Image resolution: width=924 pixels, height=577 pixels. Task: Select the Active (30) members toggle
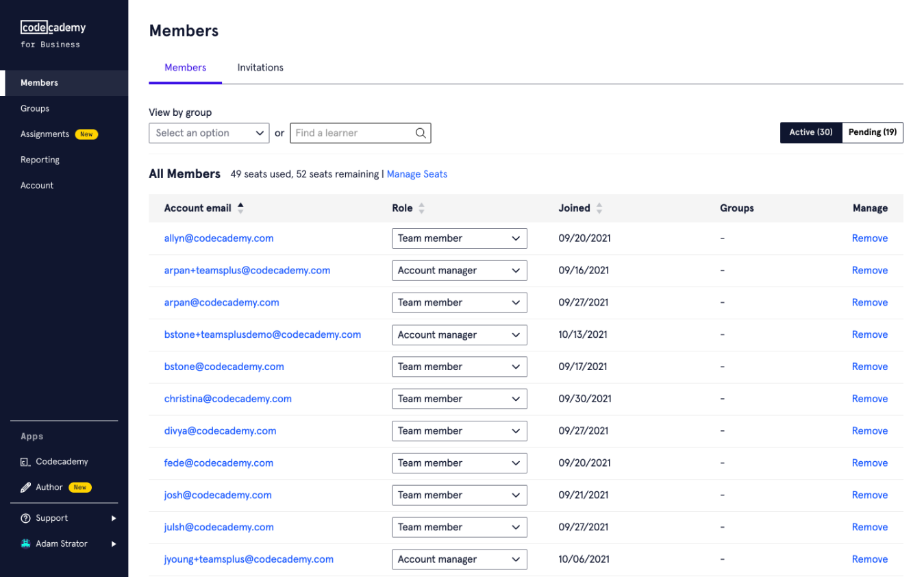tap(810, 132)
